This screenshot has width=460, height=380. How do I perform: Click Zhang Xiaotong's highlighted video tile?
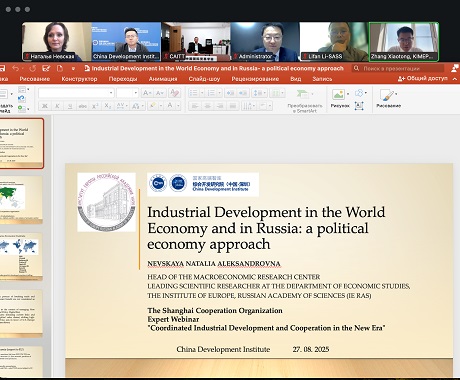tap(404, 42)
